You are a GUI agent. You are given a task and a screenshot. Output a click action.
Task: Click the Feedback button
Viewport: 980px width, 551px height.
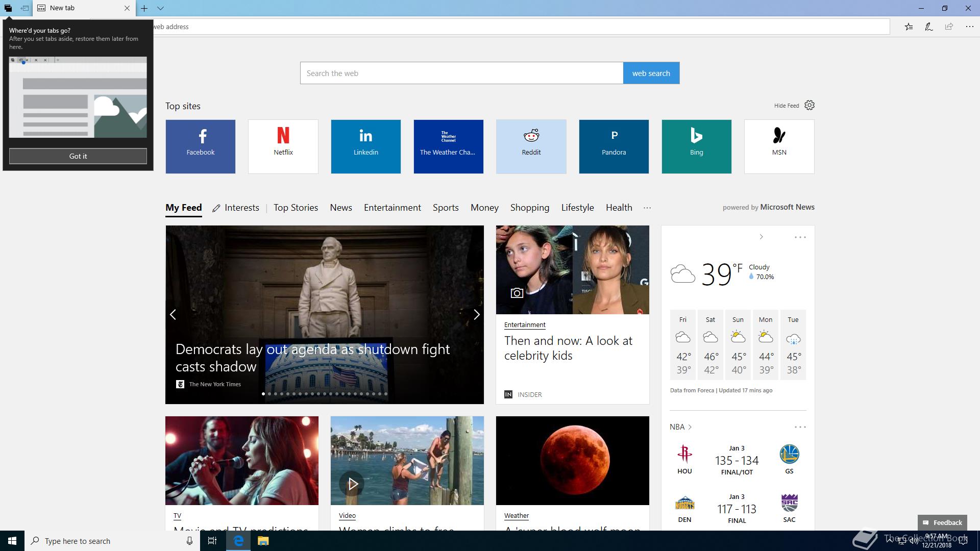(942, 522)
